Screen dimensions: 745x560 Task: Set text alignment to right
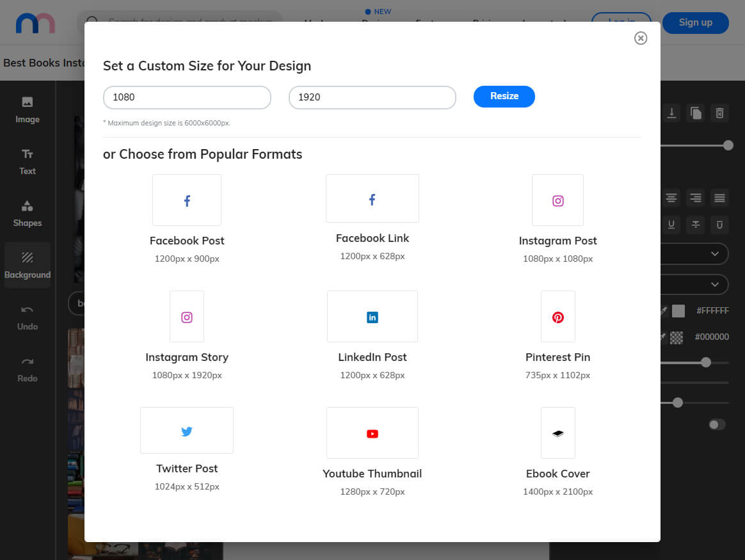coord(696,198)
